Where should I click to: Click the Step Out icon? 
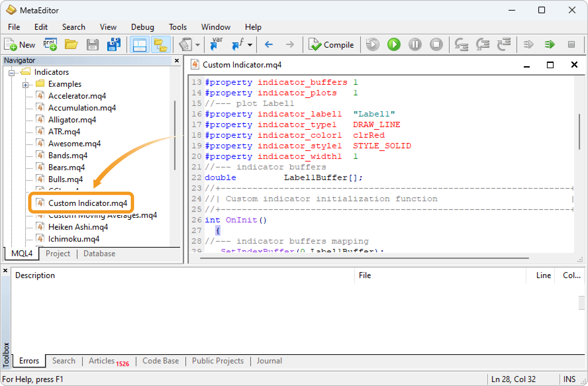tap(504, 44)
